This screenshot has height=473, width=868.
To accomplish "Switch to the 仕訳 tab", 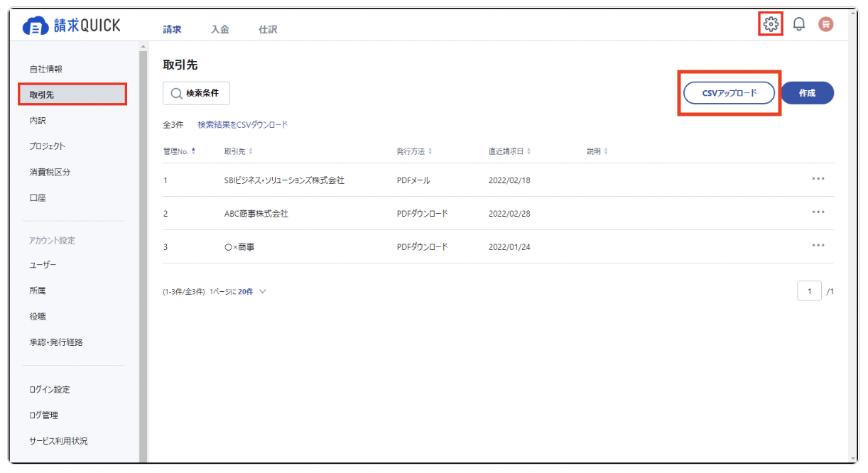I will point(268,29).
